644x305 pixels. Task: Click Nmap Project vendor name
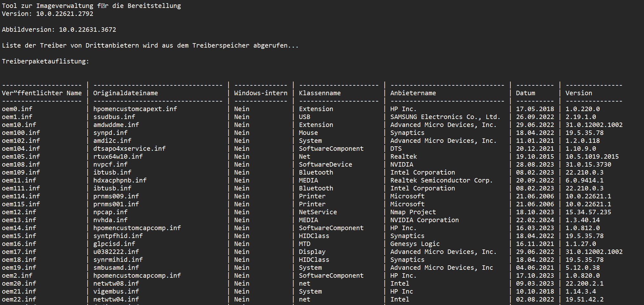coord(413,212)
